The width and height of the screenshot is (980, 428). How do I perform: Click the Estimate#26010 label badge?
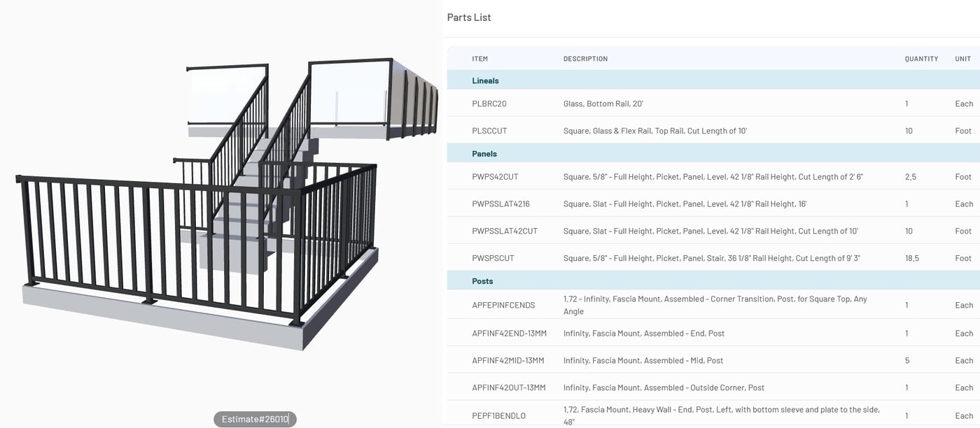[x=255, y=419]
